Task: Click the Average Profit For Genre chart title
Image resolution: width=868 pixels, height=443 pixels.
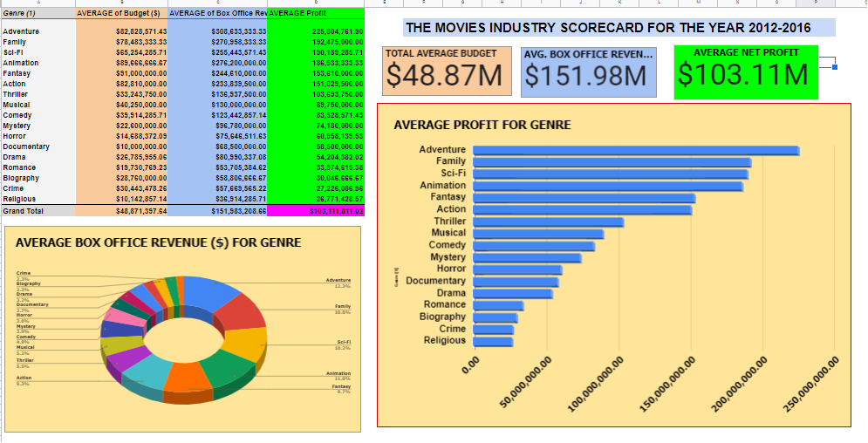Action: click(x=482, y=125)
